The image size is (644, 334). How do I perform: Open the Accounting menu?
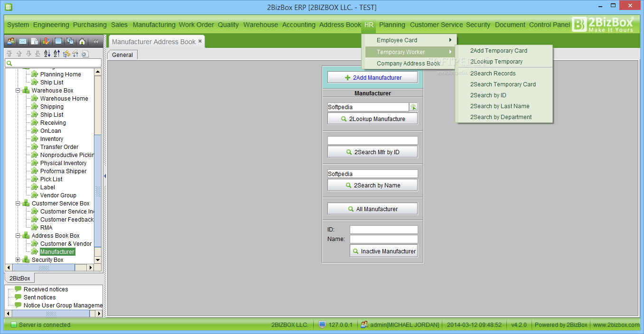(x=299, y=25)
